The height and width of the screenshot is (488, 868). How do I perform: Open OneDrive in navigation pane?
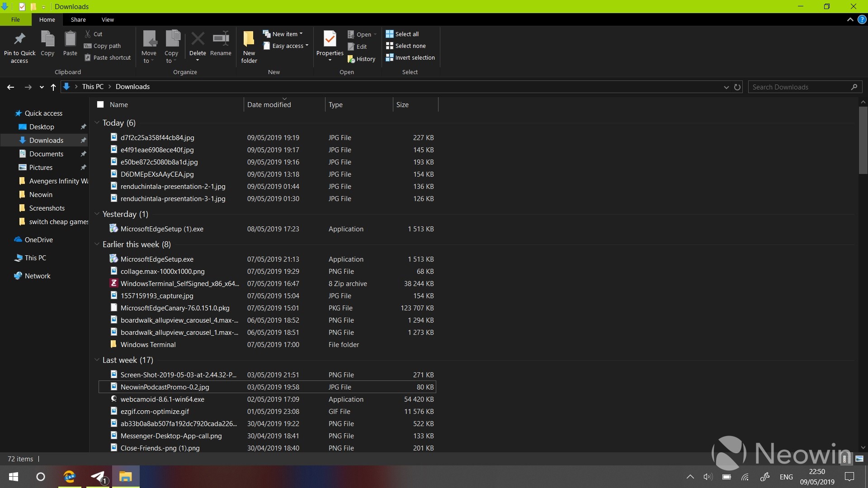(38, 240)
